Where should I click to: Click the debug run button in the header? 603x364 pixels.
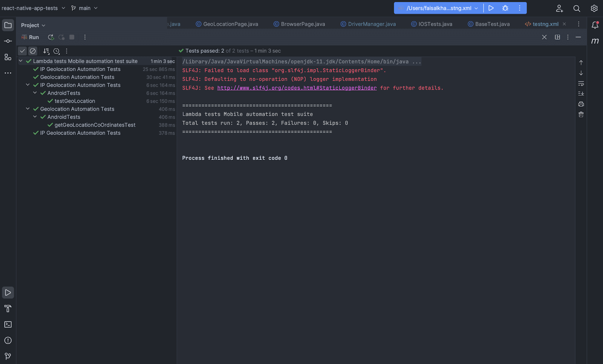505,8
